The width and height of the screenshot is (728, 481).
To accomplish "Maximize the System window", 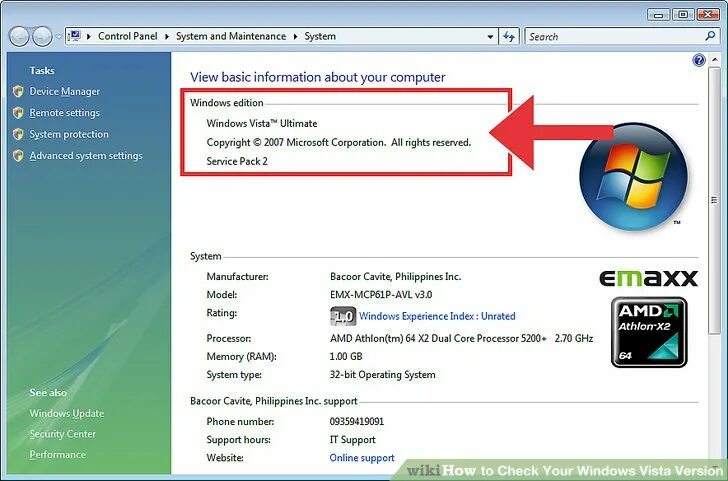I will coord(683,15).
